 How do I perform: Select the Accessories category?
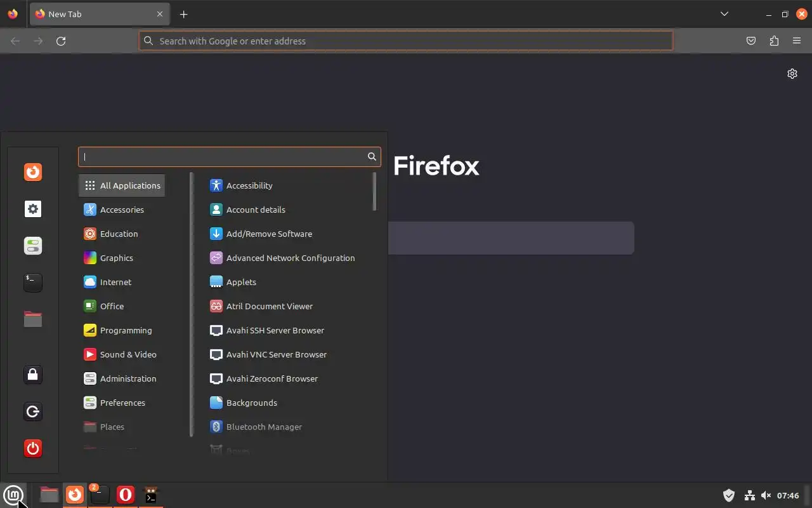122,210
